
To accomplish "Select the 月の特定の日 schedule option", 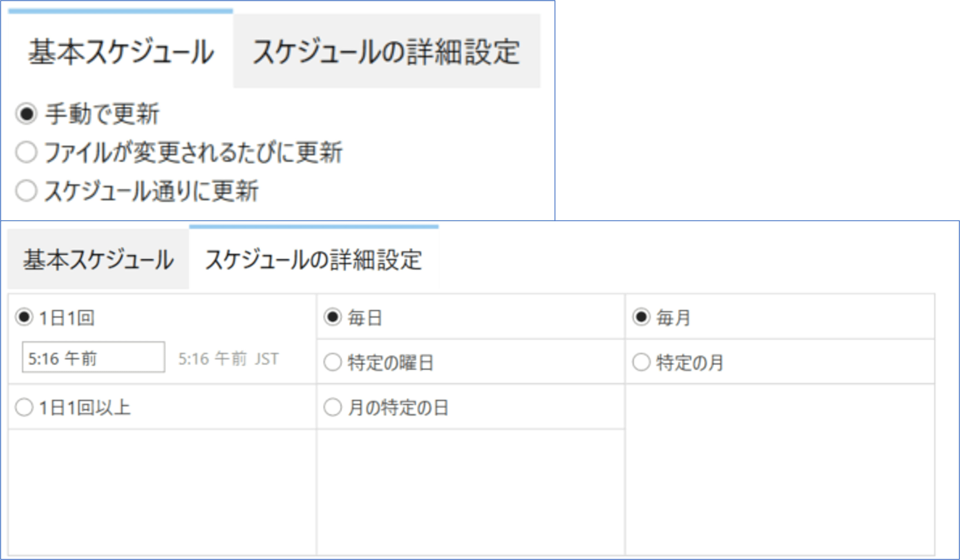I will tap(333, 407).
